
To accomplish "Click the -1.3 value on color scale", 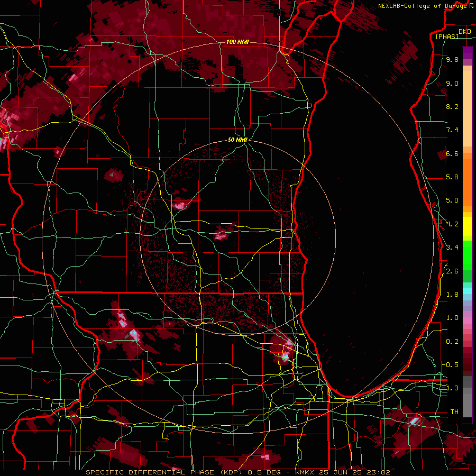I will coord(450,388).
